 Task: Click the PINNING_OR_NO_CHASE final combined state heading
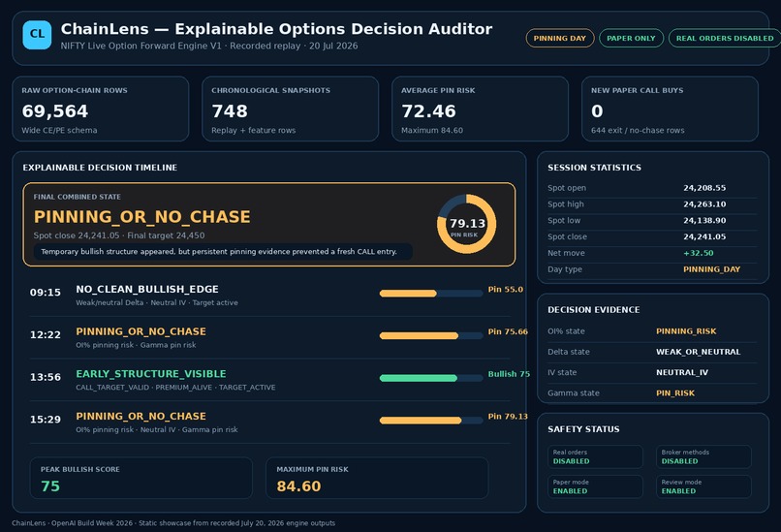click(x=141, y=217)
